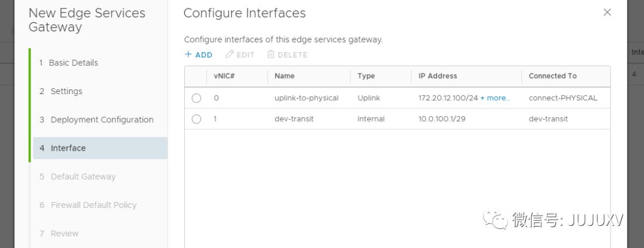Sort table by Type column
This screenshot has height=248, width=644.
(366, 76)
